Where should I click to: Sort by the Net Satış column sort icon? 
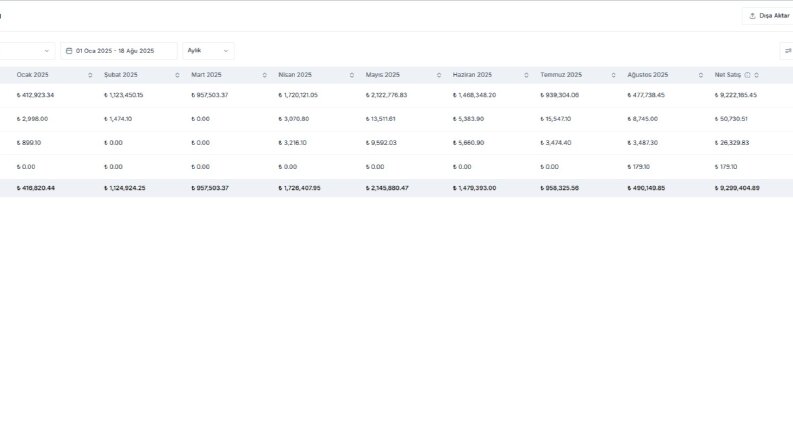tap(757, 75)
